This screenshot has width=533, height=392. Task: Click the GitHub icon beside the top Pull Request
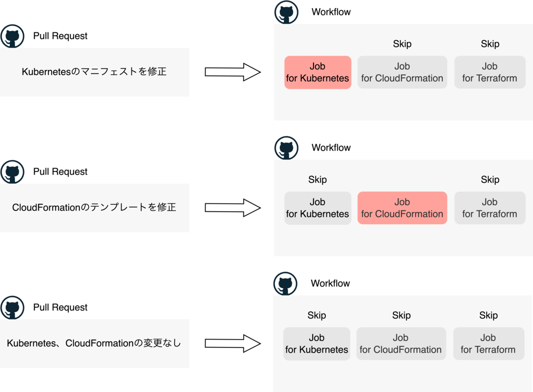coord(13,36)
